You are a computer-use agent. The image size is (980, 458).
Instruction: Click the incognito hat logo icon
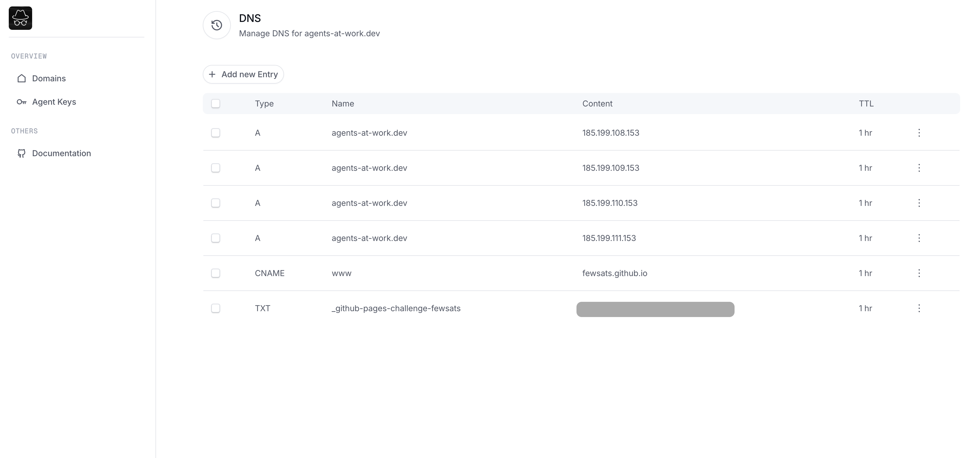click(x=20, y=18)
